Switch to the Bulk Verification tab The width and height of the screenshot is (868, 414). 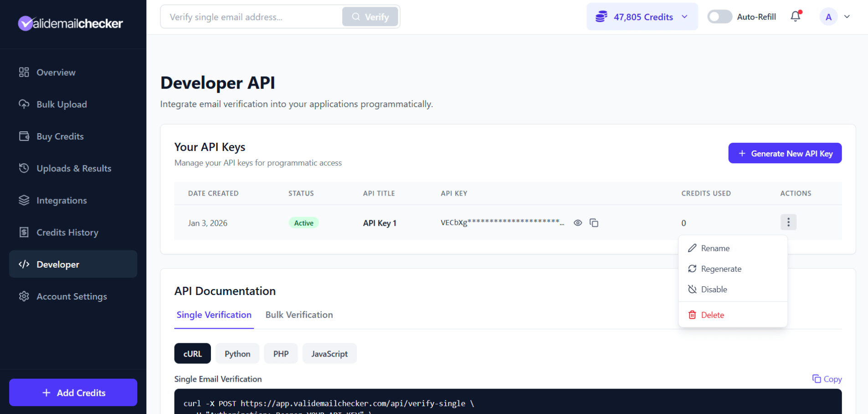[x=299, y=315]
